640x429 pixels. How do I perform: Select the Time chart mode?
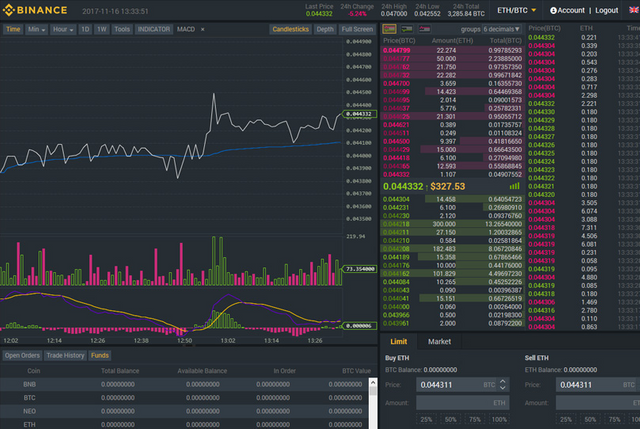(13, 29)
